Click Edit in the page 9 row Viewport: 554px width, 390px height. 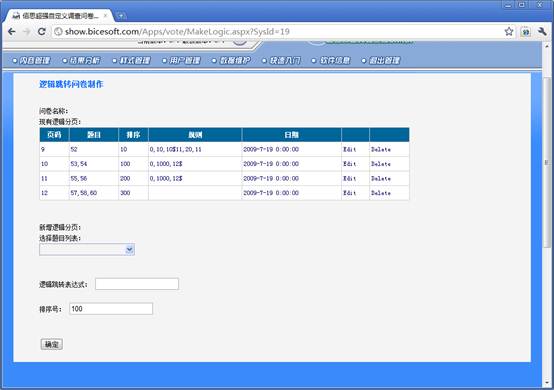(349, 149)
